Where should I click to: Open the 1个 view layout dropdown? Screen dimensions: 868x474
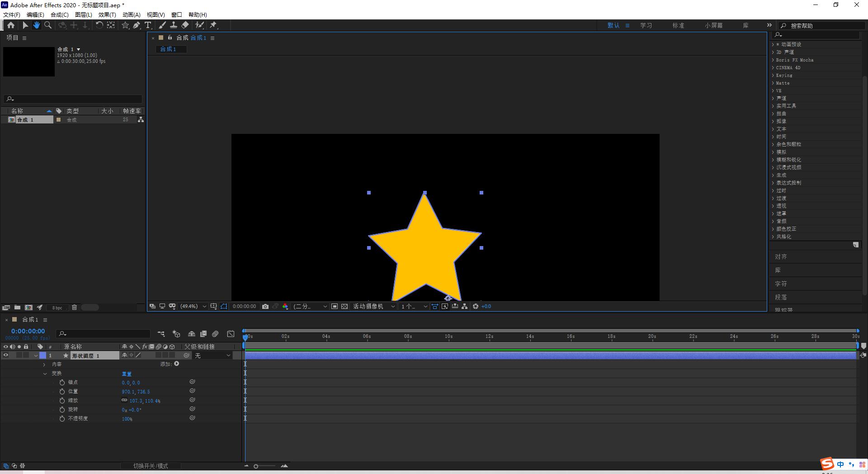[414, 306]
